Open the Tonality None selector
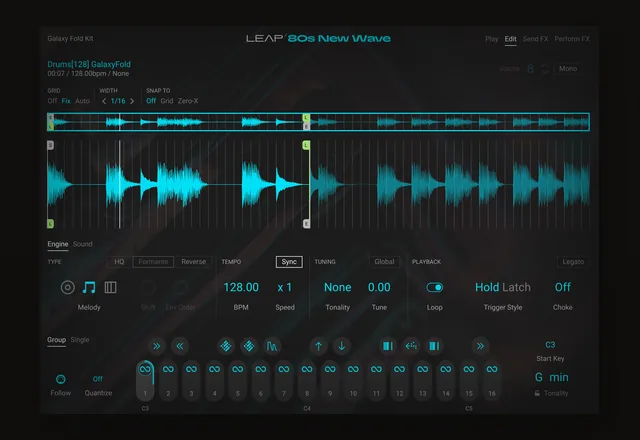This screenshot has height=440, width=640. tap(338, 287)
